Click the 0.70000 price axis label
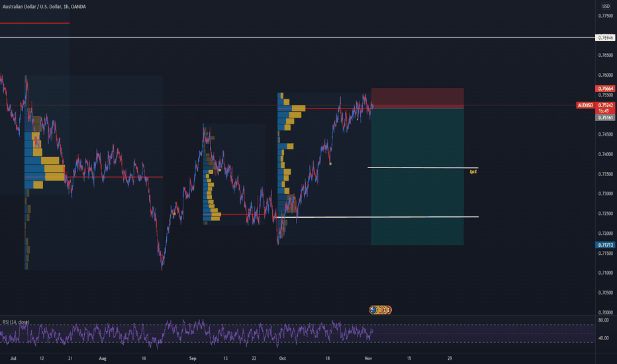This screenshot has width=617, height=364. 605,312
